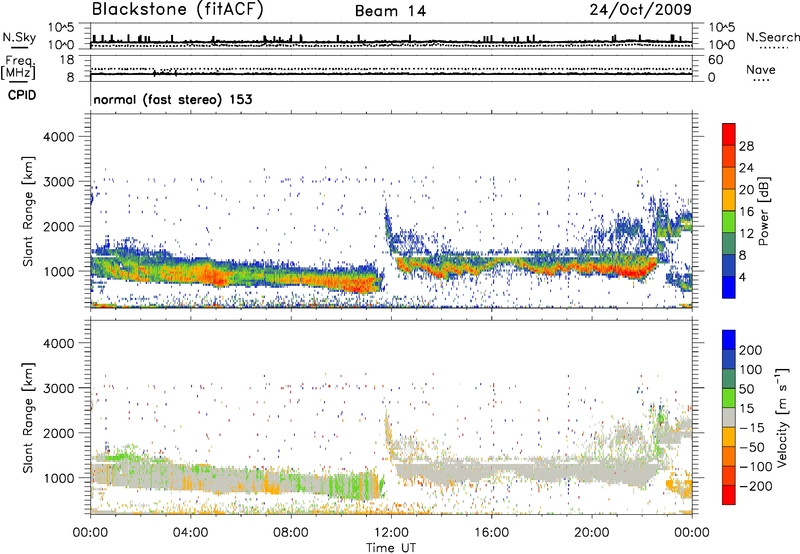Viewport: 800px width, 554px height.
Task: Click the 'N.Sky' legend label
Action: tap(19, 37)
